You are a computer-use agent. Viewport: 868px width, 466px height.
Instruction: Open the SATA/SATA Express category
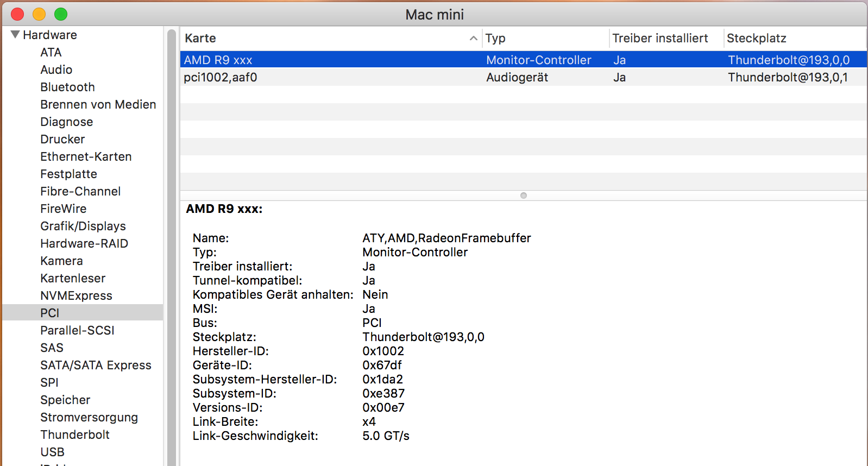coord(96,365)
